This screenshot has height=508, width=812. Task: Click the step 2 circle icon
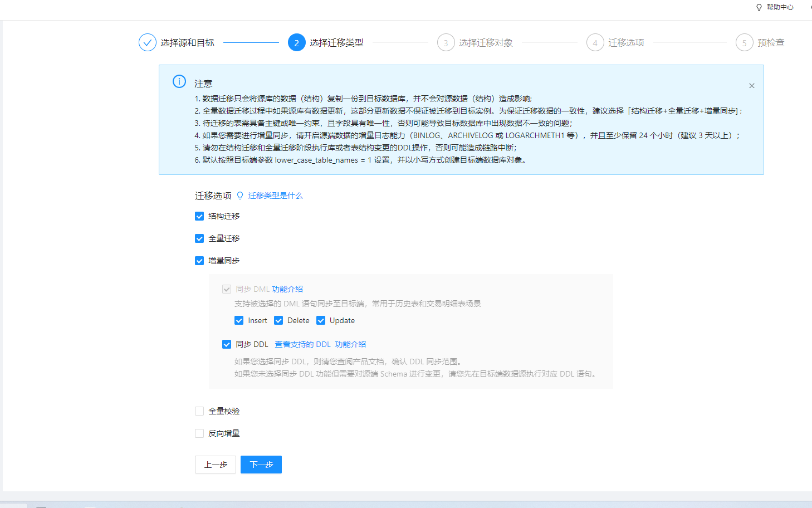tap(297, 42)
